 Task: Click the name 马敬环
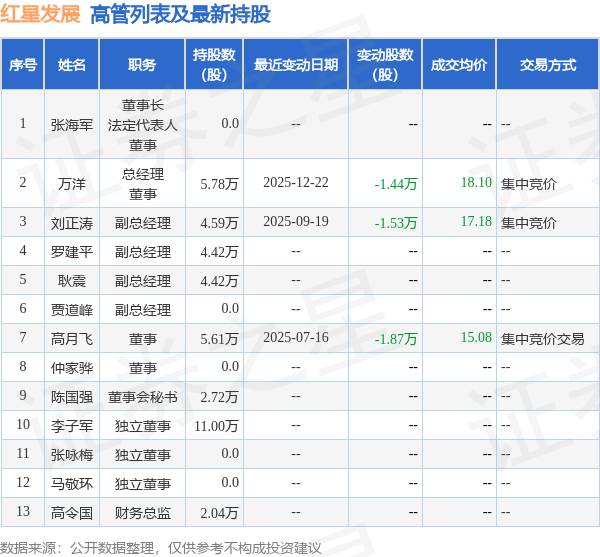72,484
